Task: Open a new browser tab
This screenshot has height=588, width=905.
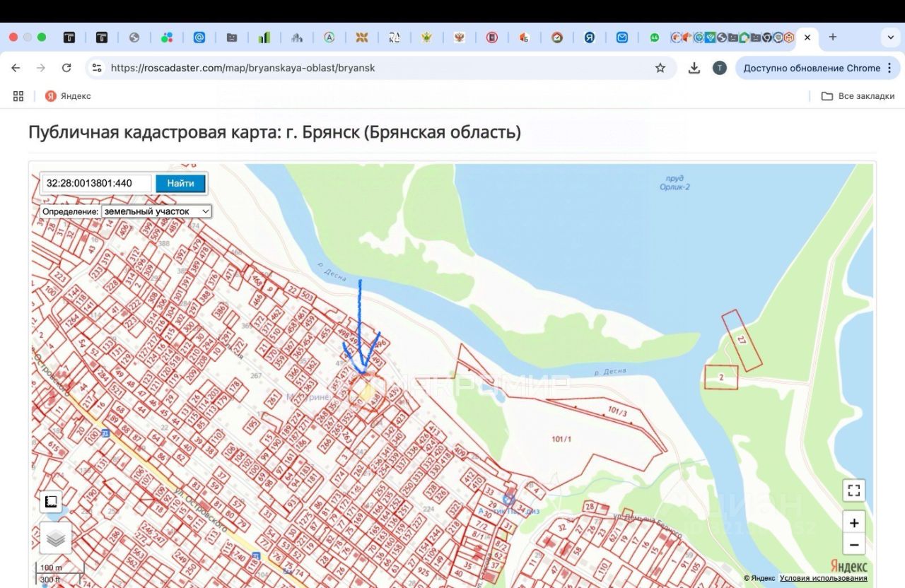Action: point(832,37)
